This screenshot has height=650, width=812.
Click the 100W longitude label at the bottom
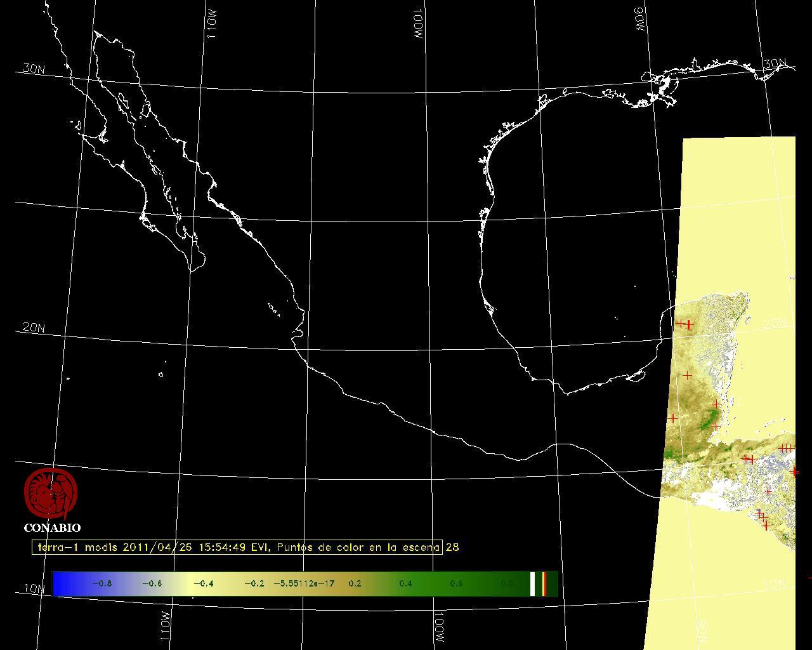coord(438,627)
